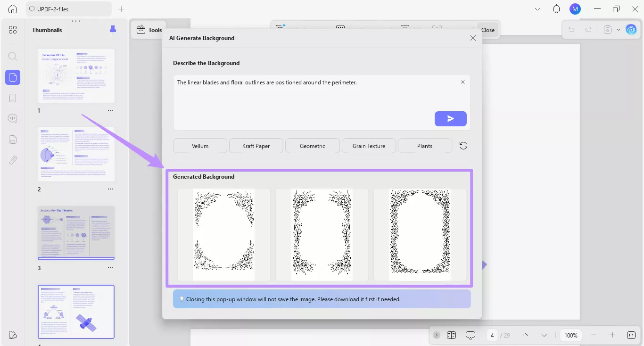Select the first generated background with corner florals
Viewport: 644px width, 346px height.
tap(224, 235)
